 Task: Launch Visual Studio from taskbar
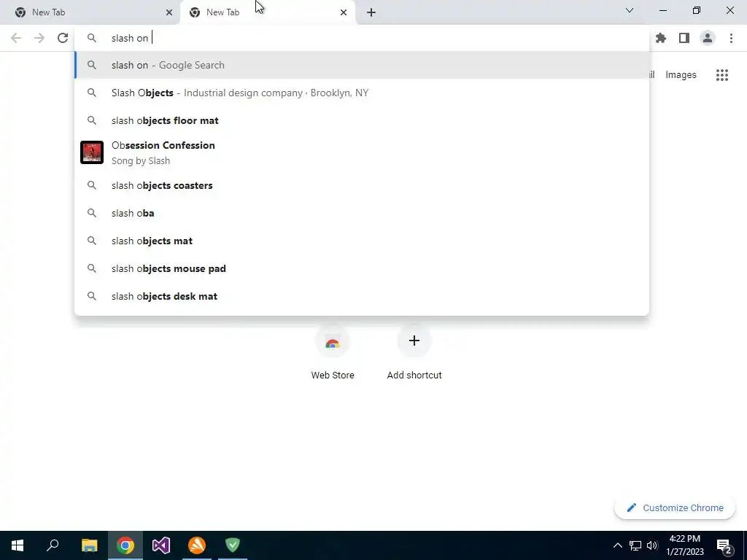tap(161, 545)
